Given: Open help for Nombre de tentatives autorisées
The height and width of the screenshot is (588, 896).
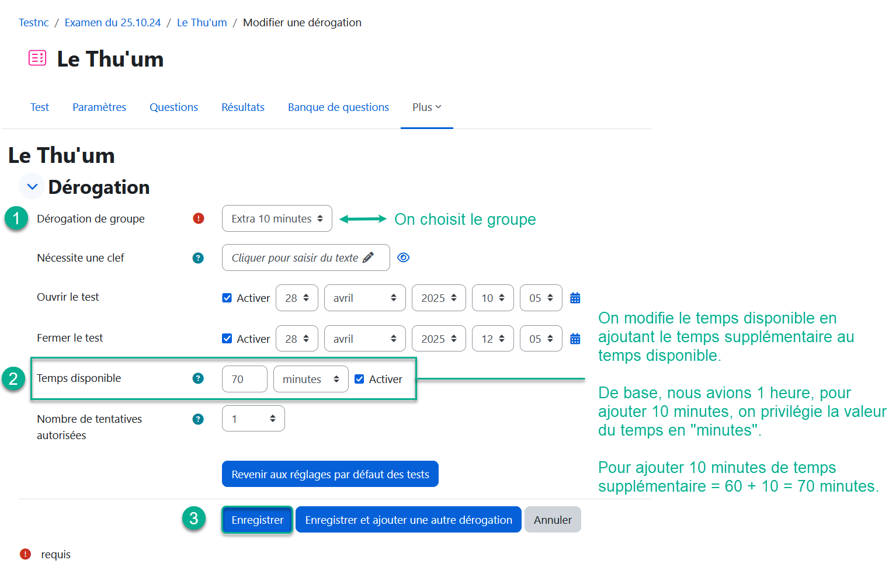Looking at the screenshot, I should [x=198, y=419].
